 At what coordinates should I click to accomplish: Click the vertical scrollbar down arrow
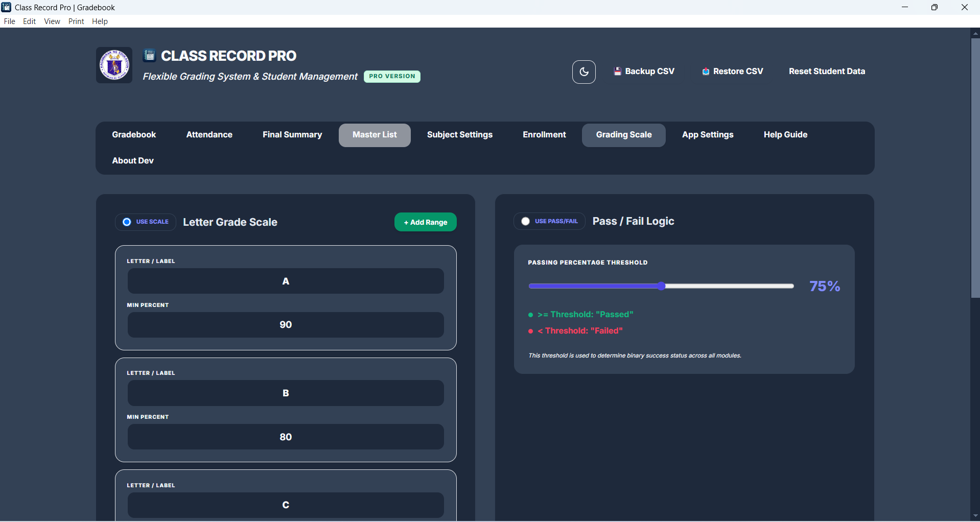[x=975, y=516]
